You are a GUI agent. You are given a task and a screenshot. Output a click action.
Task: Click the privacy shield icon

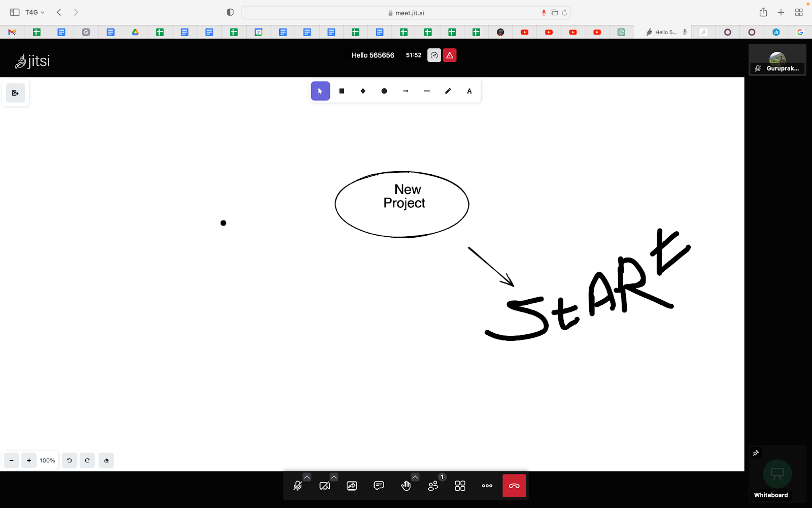(x=230, y=12)
